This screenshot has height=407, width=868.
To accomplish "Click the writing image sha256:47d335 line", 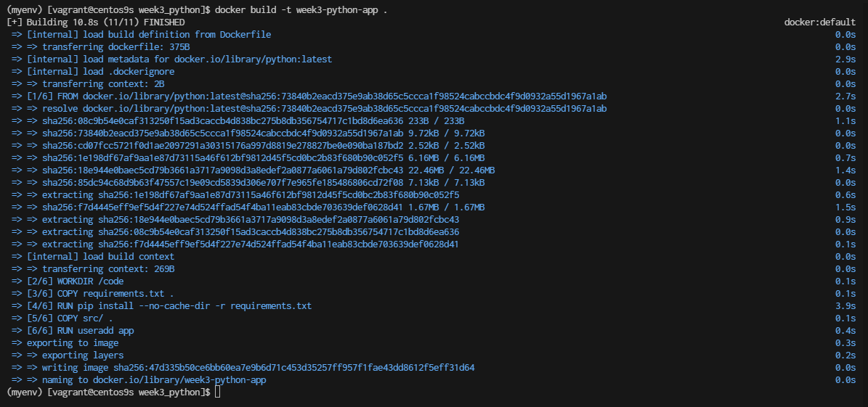I will (x=243, y=367).
